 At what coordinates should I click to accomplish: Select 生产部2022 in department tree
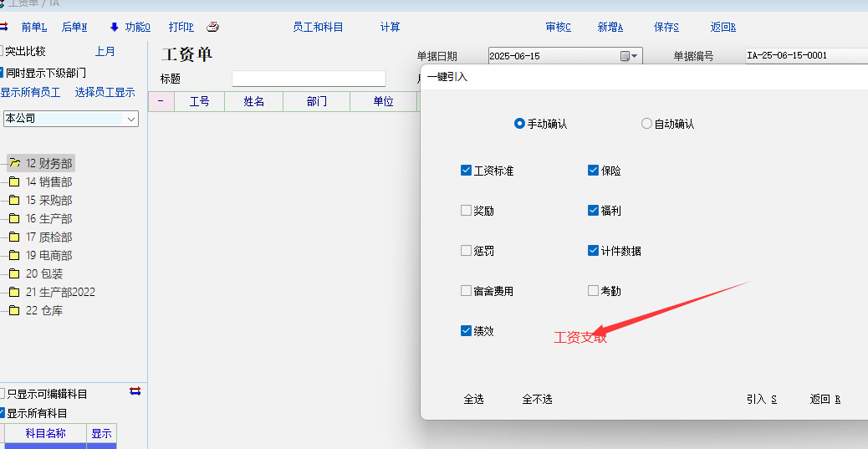tap(60, 292)
